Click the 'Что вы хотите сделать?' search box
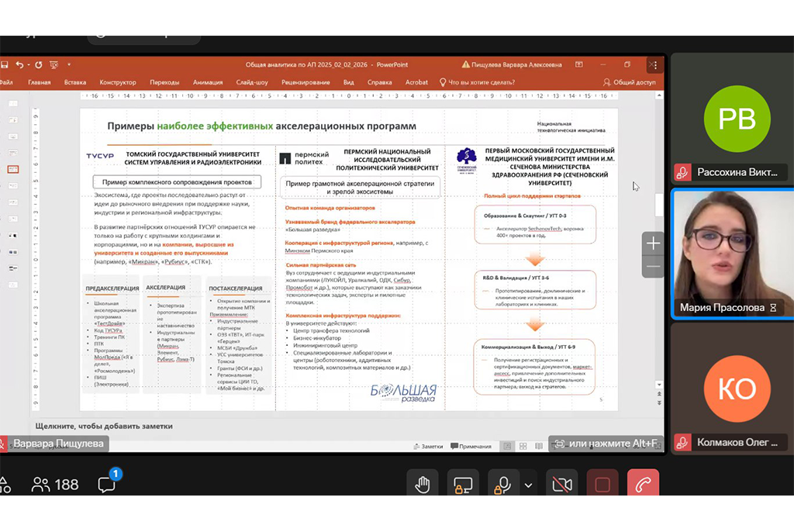794x532 pixels. pyautogui.click(x=477, y=82)
